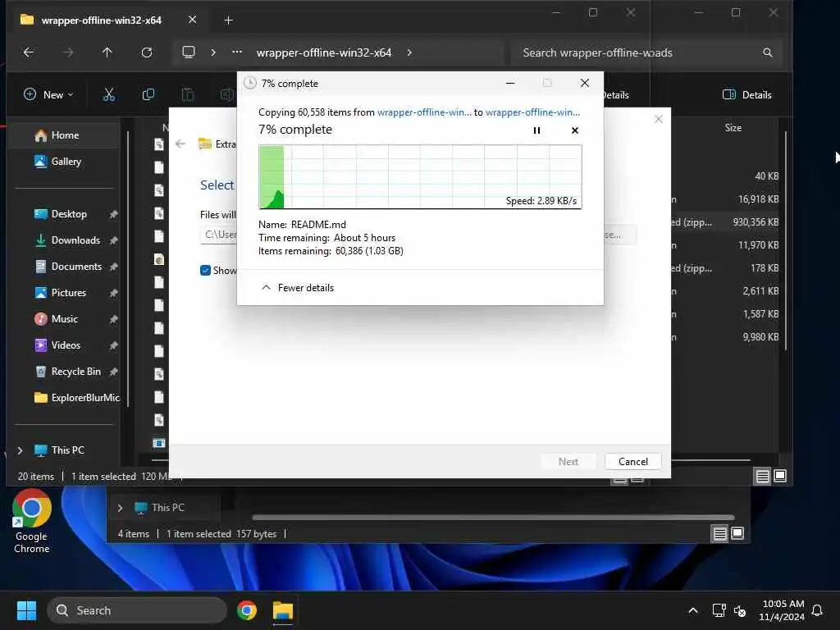This screenshot has width=840, height=630.
Task: Pause the file copy operation
Action: click(x=536, y=130)
